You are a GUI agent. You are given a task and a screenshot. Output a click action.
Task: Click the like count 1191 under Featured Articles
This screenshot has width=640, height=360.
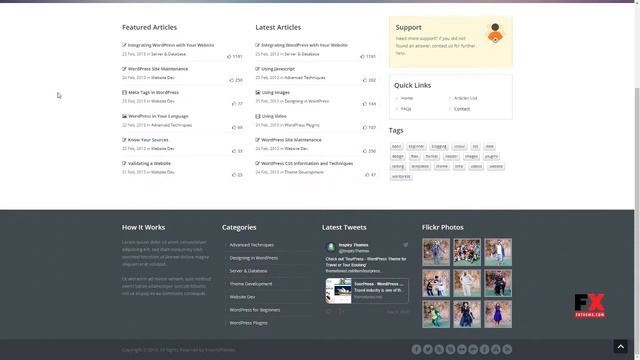pyautogui.click(x=235, y=56)
